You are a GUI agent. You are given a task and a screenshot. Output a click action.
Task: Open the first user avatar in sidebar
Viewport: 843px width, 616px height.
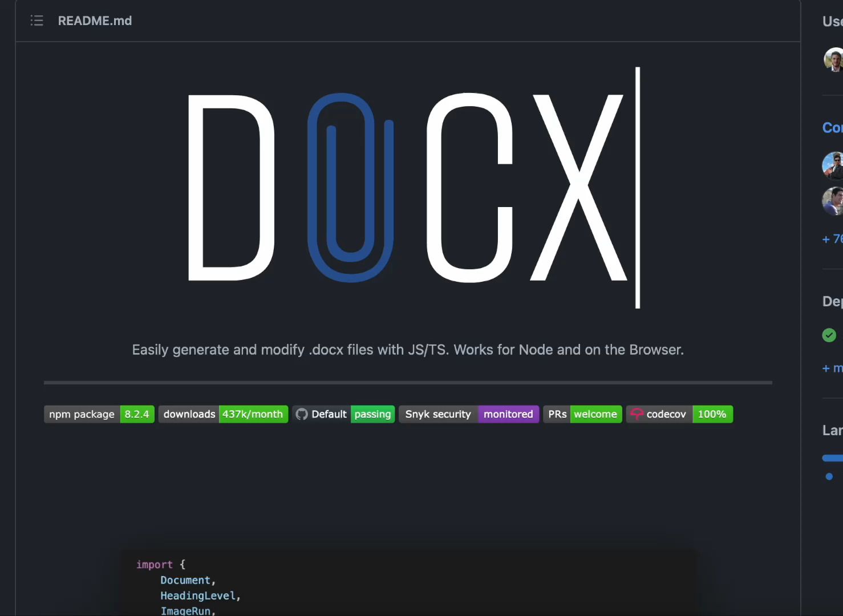click(833, 59)
